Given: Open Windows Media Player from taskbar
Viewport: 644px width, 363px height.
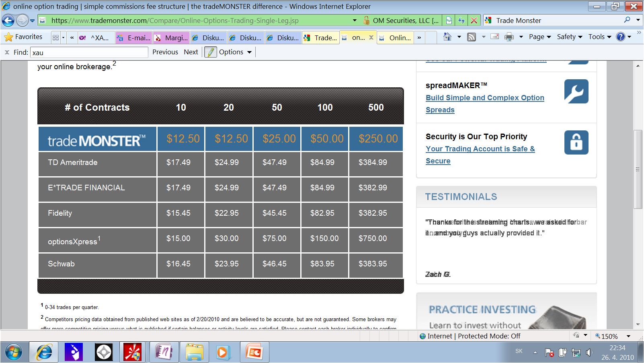Looking at the screenshot, I should [222, 353].
